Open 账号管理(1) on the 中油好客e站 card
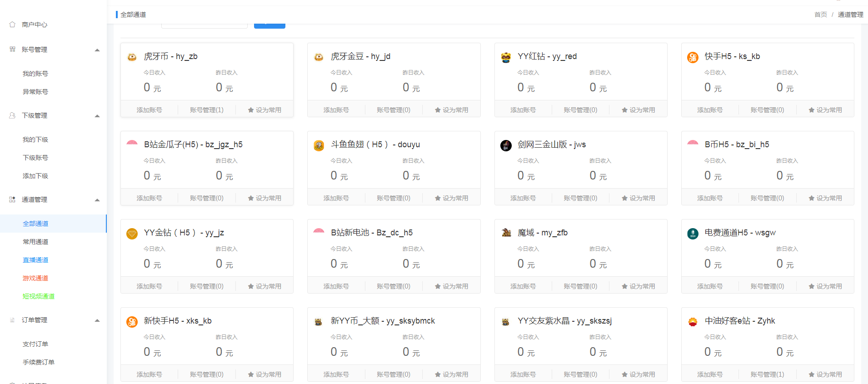Viewport: 868px width, 384px height. tap(767, 374)
